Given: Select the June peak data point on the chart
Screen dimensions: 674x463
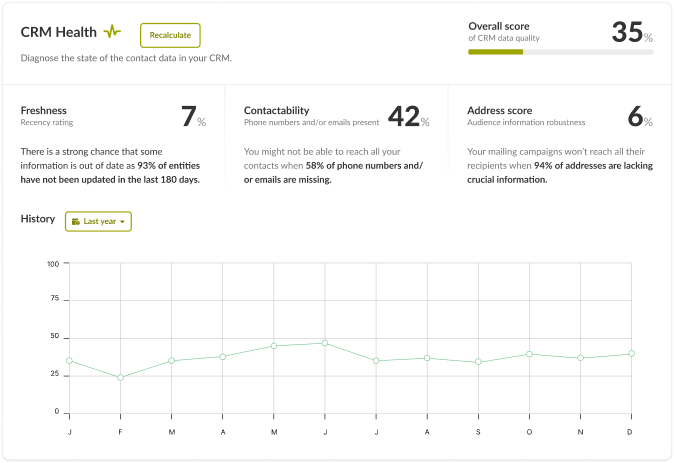Looking at the screenshot, I should pyautogui.click(x=324, y=343).
